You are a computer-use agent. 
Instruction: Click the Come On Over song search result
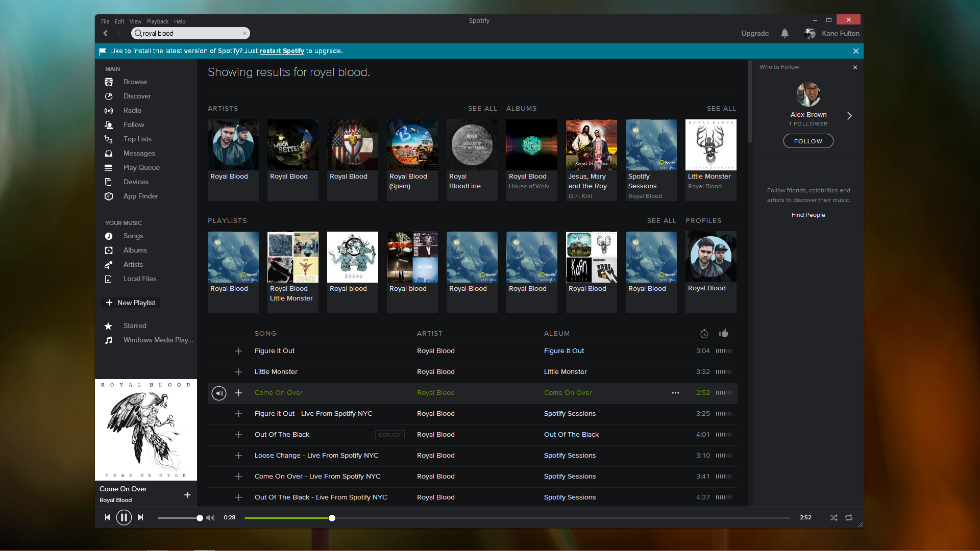click(278, 392)
